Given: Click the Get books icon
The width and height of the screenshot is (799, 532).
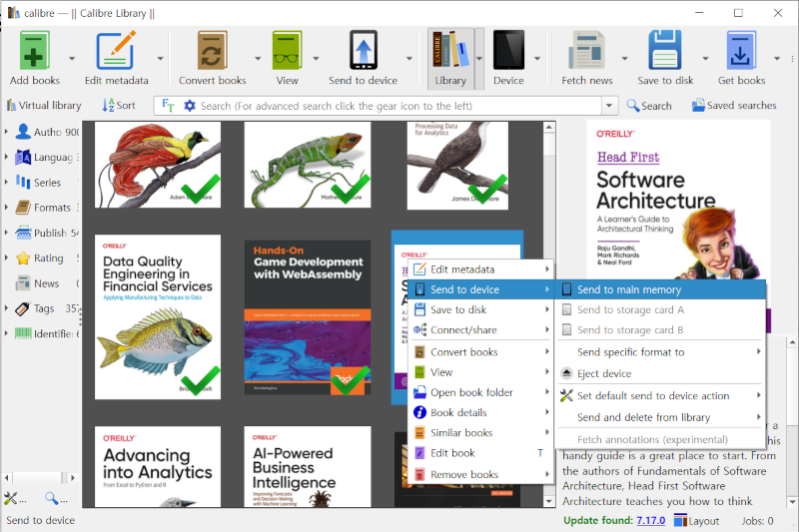Looking at the screenshot, I should click(x=741, y=50).
